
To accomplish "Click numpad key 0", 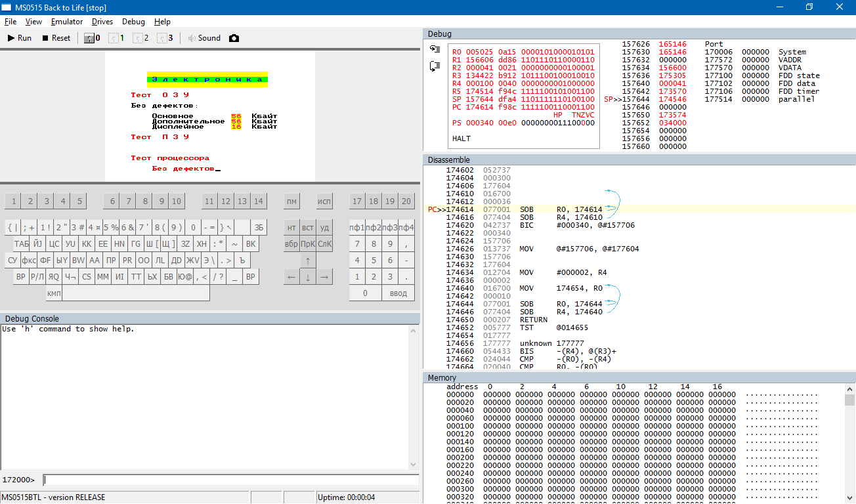I will tap(366, 293).
